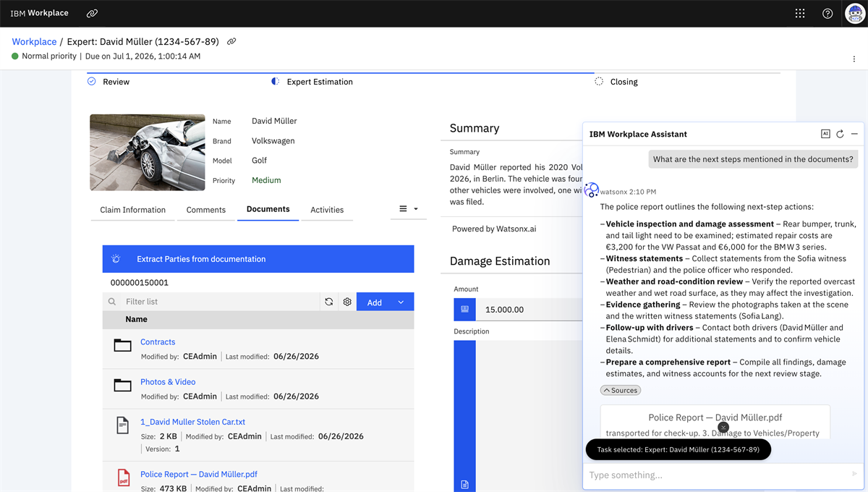Open the user avatar menu
This screenshot has width=868, height=492.
(855, 13)
